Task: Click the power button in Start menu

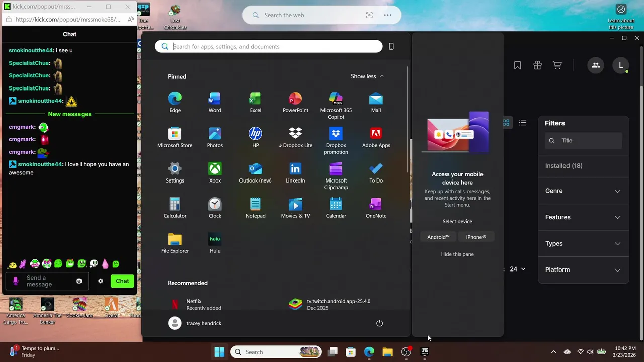Action: click(x=379, y=323)
